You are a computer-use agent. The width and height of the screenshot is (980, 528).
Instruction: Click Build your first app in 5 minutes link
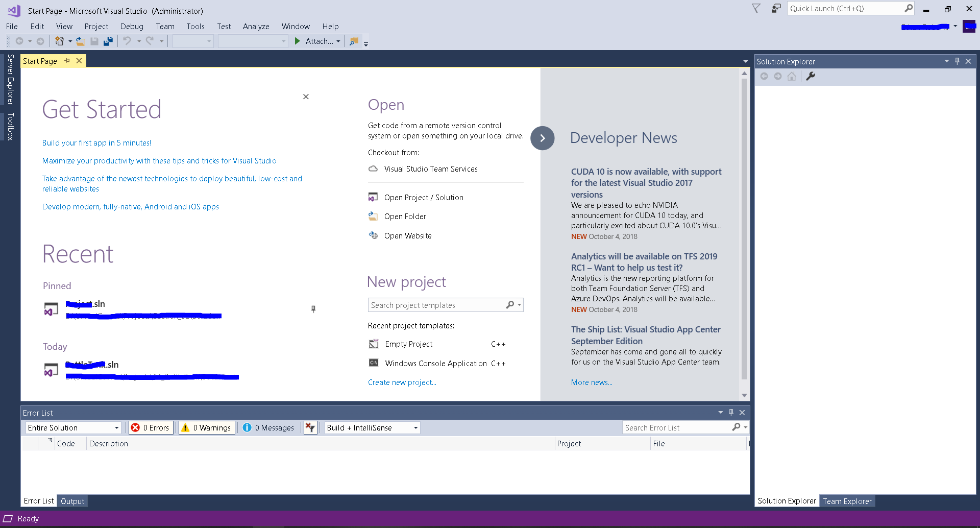click(97, 143)
